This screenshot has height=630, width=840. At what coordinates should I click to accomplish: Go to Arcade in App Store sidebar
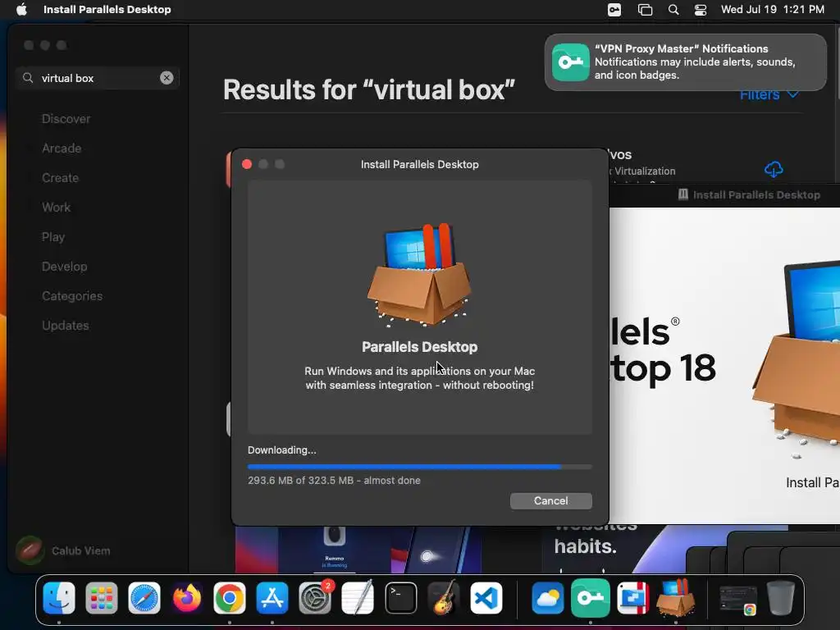(x=62, y=148)
